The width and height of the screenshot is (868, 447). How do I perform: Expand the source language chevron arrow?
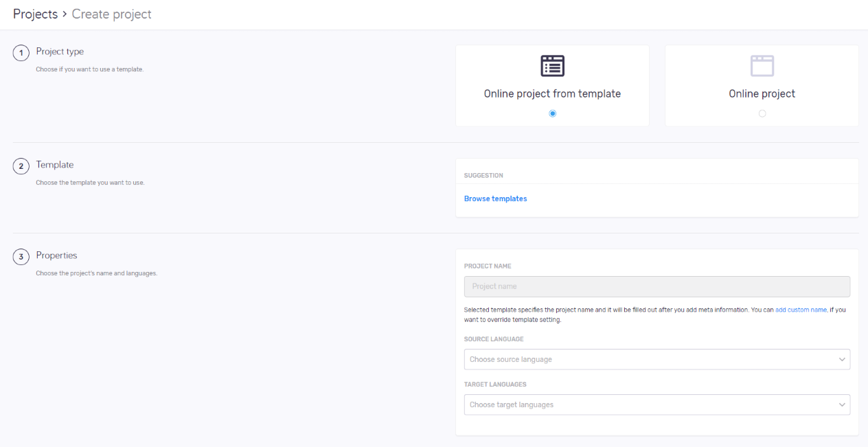pyautogui.click(x=842, y=359)
